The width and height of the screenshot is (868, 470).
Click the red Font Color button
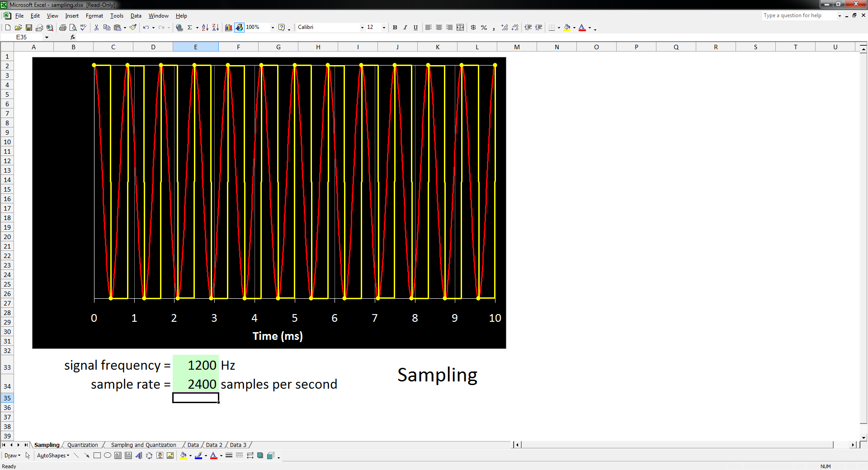tap(582, 28)
